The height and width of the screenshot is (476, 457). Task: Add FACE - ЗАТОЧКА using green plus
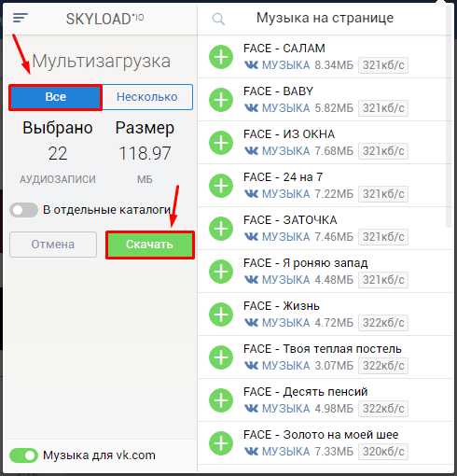tap(221, 229)
